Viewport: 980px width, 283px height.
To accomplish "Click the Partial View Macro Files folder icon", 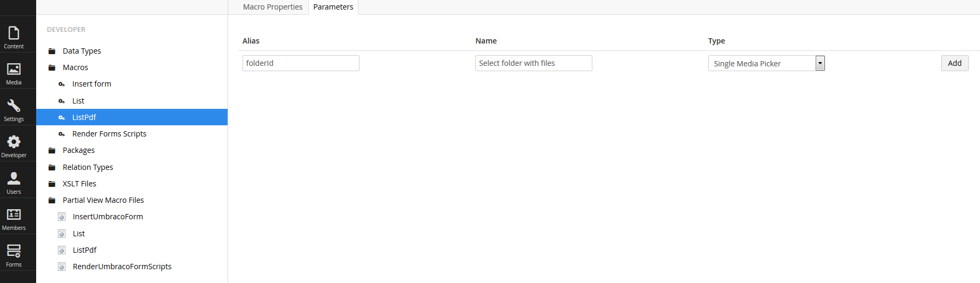I will pos(52,201).
